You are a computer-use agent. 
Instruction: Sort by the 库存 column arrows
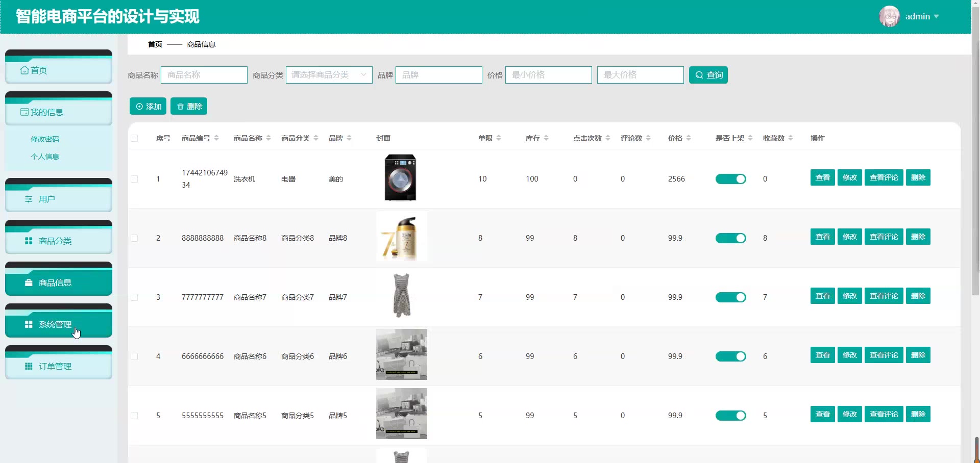(546, 138)
